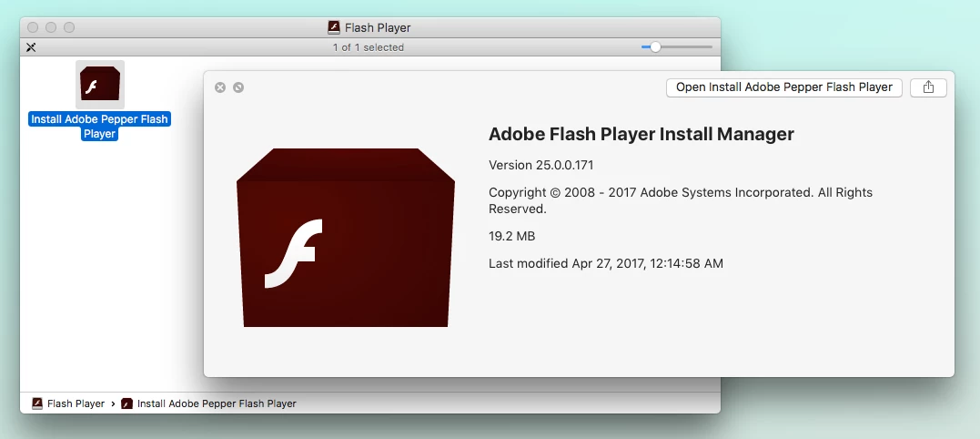The image size is (980, 439).
Task: Click Flash Player in the path bar
Action: [x=69, y=403]
